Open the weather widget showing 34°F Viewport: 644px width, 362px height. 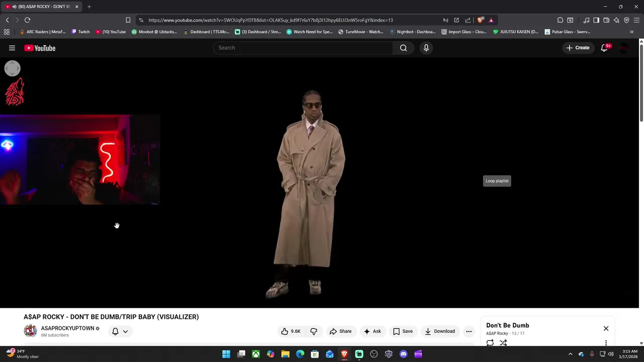click(x=23, y=354)
